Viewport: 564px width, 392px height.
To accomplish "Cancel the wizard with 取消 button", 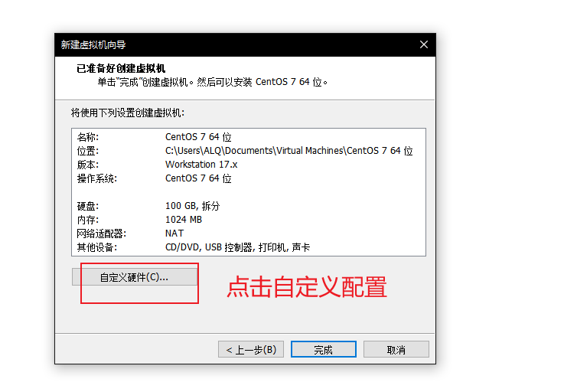I will (396, 350).
